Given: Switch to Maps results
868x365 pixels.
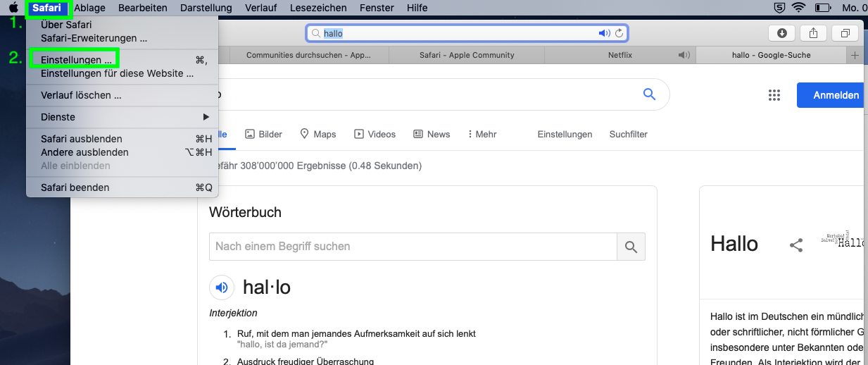Looking at the screenshot, I should click(318, 134).
